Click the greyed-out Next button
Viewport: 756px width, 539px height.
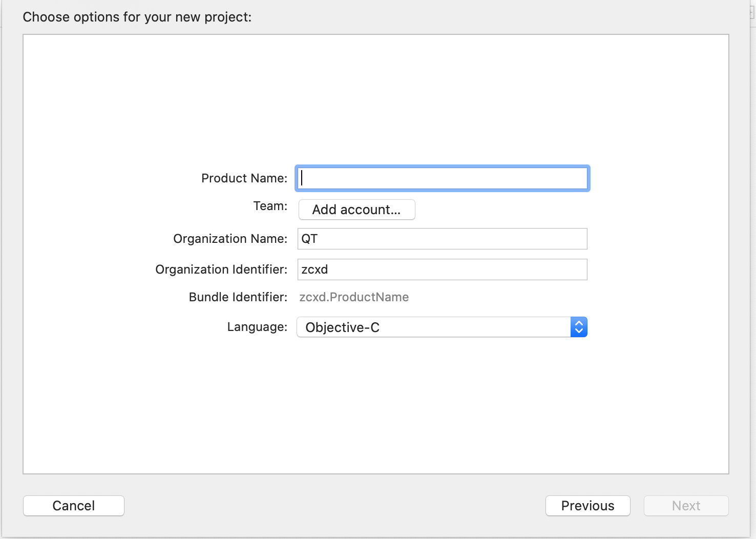point(686,506)
